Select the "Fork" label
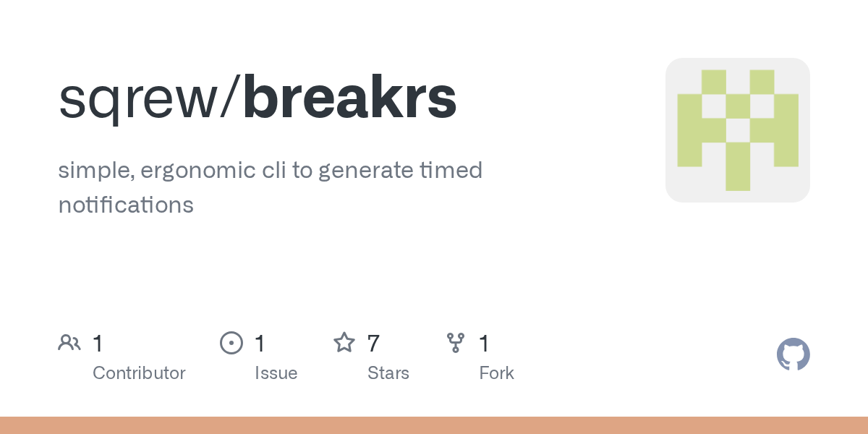This screenshot has width=868, height=434. pos(496,373)
